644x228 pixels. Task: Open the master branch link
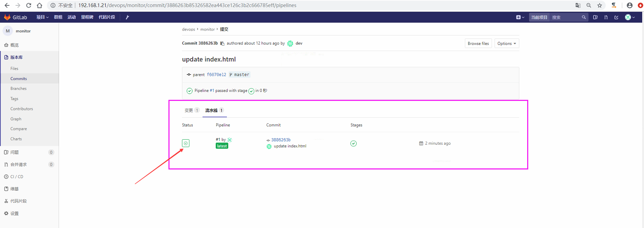click(x=242, y=75)
